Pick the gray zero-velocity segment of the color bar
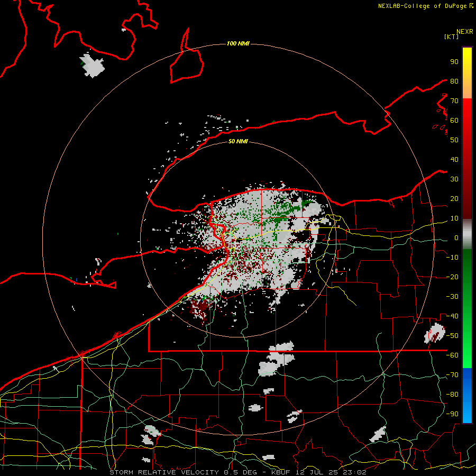Viewport: 476px width, 476px height. click(467, 234)
